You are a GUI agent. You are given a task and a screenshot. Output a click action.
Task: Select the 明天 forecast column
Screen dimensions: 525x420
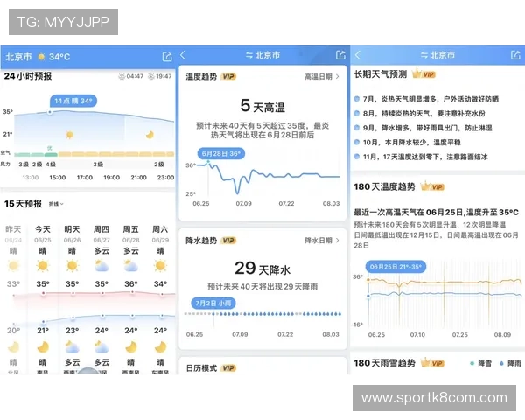72,298
